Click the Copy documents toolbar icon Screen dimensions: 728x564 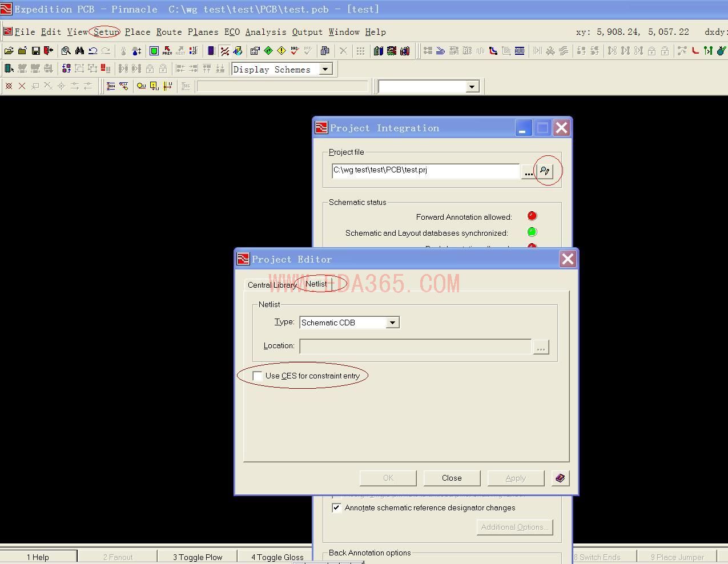(324, 51)
